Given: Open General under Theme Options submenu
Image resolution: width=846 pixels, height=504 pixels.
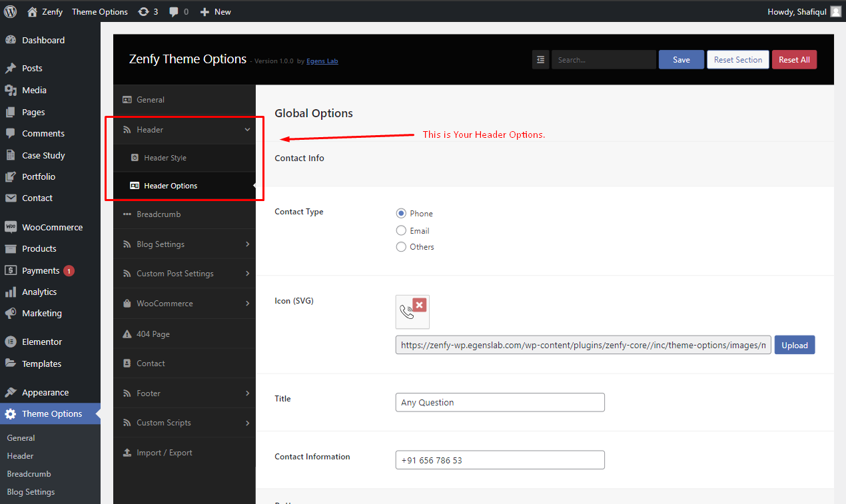Looking at the screenshot, I should coord(21,438).
